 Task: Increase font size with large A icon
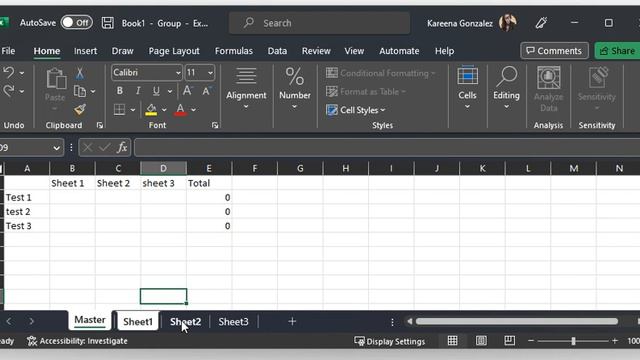coord(187,91)
